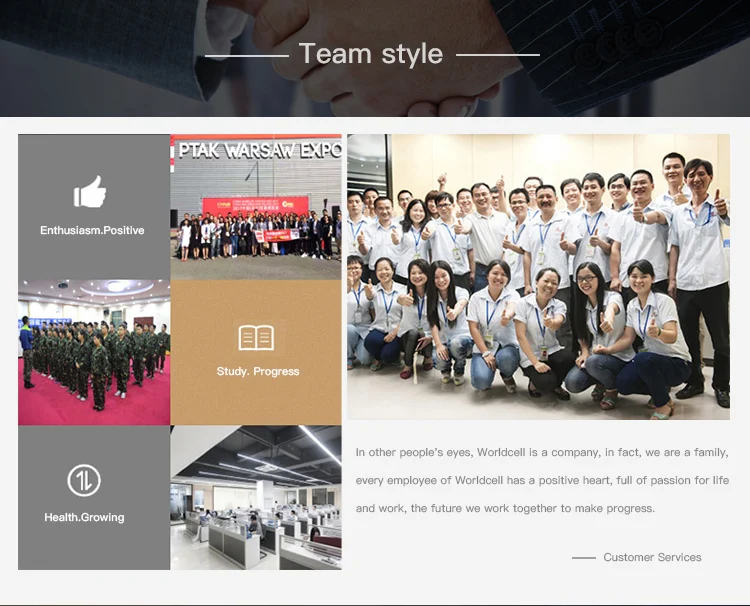
Task: Open the camouflage uniform training photo
Action: (93, 352)
